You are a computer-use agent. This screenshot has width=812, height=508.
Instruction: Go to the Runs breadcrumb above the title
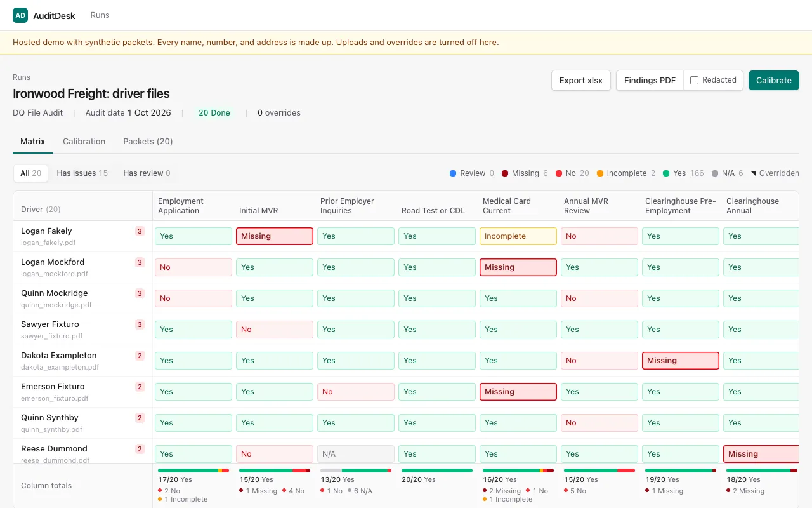click(22, 77)
